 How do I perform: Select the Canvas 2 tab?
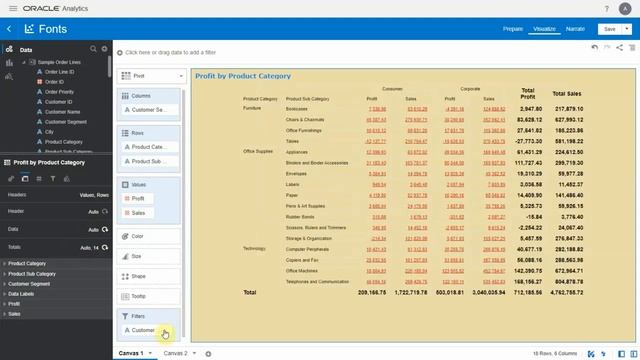(176, 353)
